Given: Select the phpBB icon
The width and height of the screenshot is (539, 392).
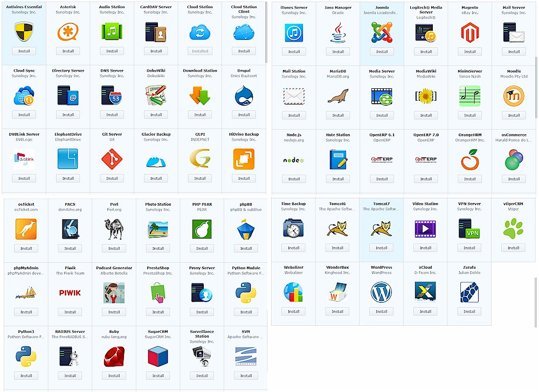Looking at the screenshot, I should tap(246, 229).
